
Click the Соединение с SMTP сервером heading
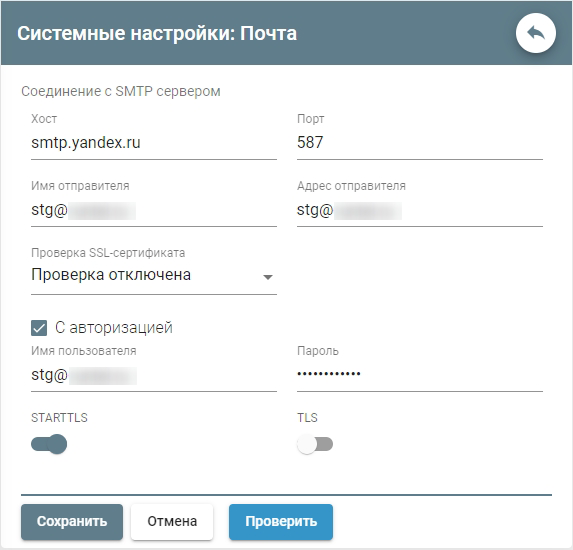tap(121, 91)
